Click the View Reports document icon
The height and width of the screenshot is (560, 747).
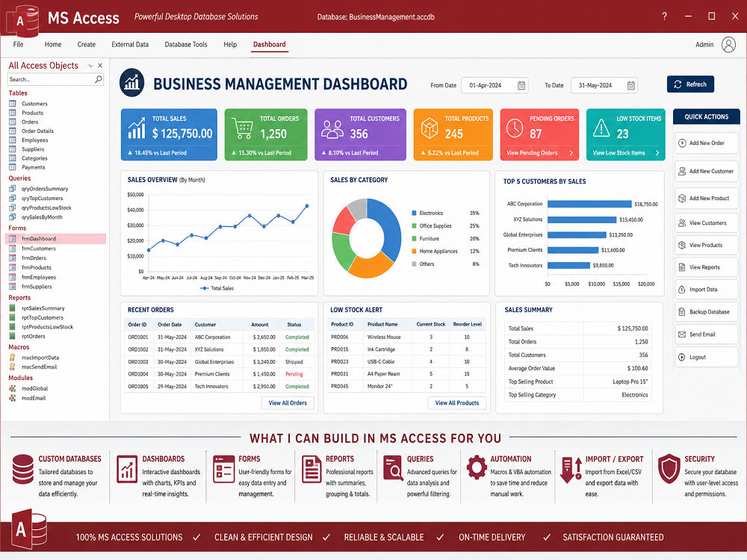click(x=682, y=267)
